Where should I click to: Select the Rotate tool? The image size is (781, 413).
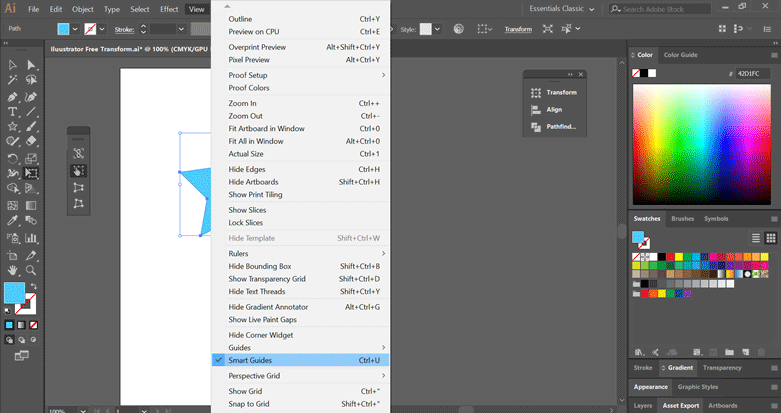click(12, 158)
